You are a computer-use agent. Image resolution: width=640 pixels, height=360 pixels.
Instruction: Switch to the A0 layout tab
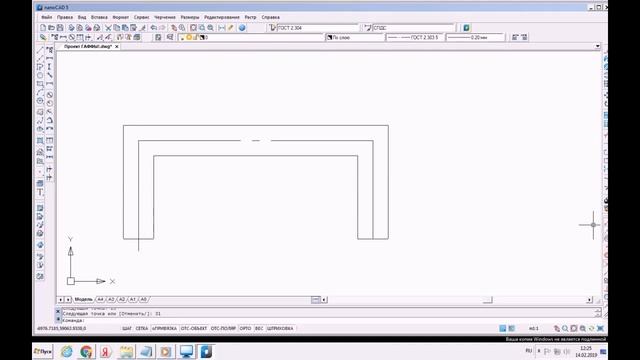143,300
